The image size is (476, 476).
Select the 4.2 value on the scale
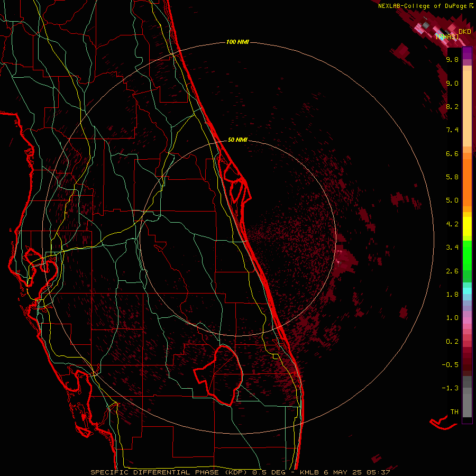pyautogui.click(x=452, y=224)
